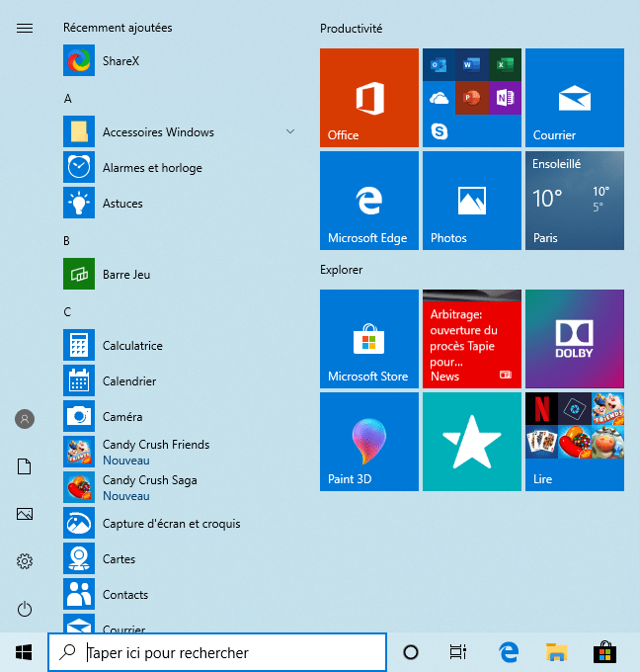Open the Dolby tile

click(x=575, y=339)
